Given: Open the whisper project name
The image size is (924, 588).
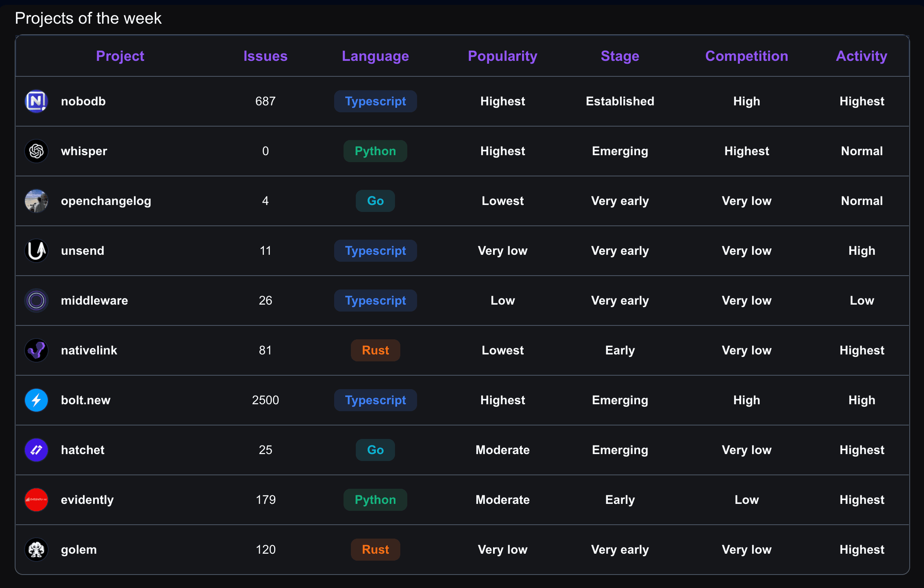Looking at the screenshot, I should [84, 151].
